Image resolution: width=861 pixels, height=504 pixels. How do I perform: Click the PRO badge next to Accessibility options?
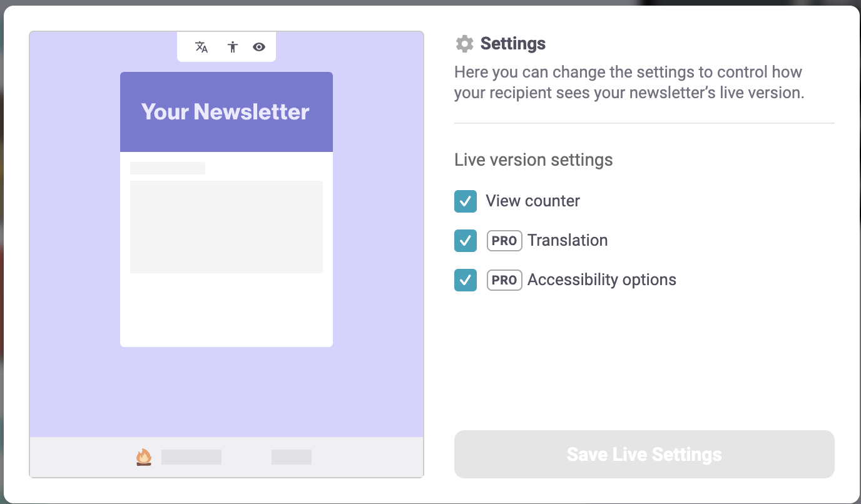click(x=504, y=280)
